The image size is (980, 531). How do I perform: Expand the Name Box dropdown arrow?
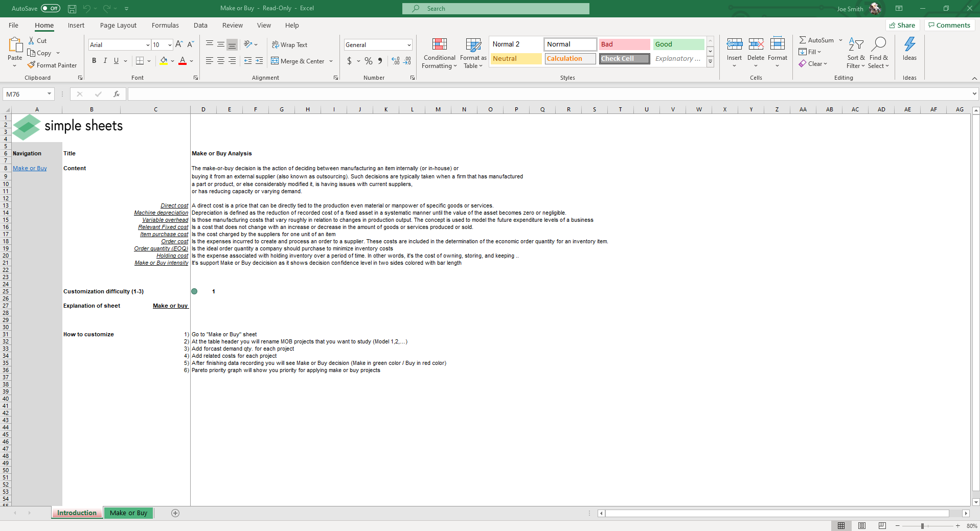pos(49,94)
